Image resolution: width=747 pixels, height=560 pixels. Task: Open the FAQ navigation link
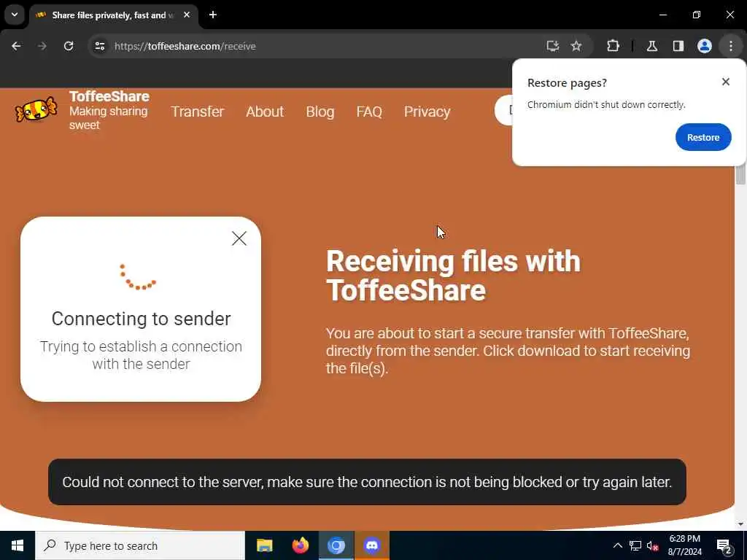point(369,112)
